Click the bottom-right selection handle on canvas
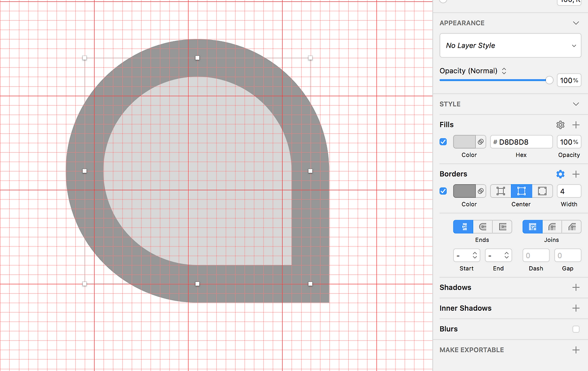This screenshot has width=588, height=371. [x=311, y=284]
